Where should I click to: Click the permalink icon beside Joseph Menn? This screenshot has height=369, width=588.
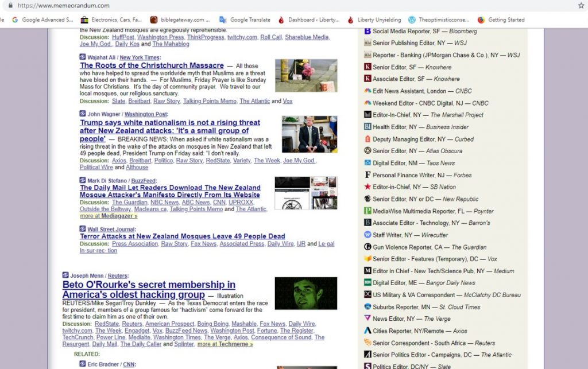(65, 275)
